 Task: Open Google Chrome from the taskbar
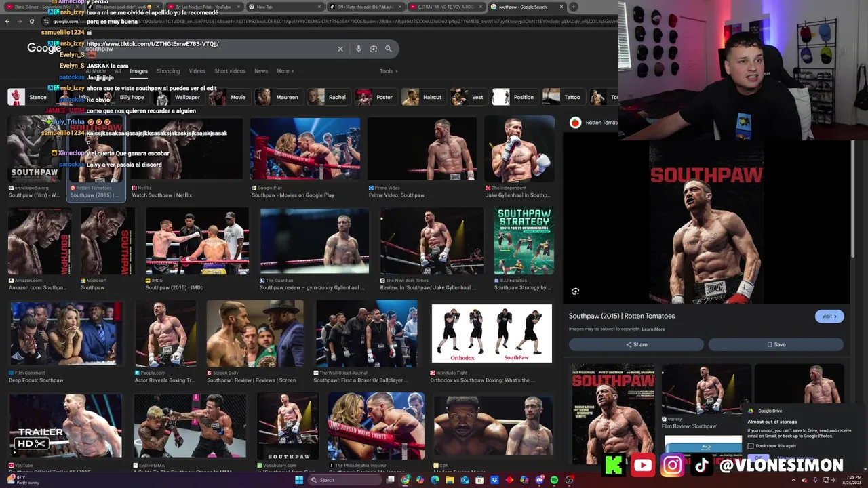coord(406,480)
